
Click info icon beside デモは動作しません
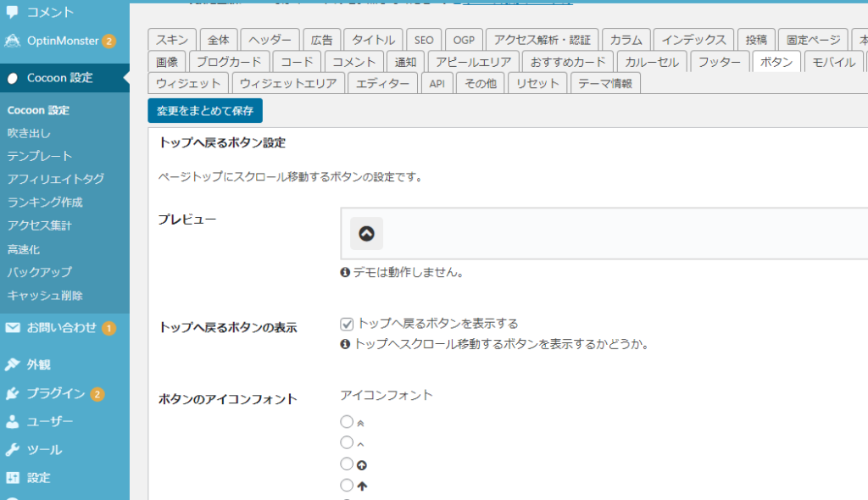345,272
